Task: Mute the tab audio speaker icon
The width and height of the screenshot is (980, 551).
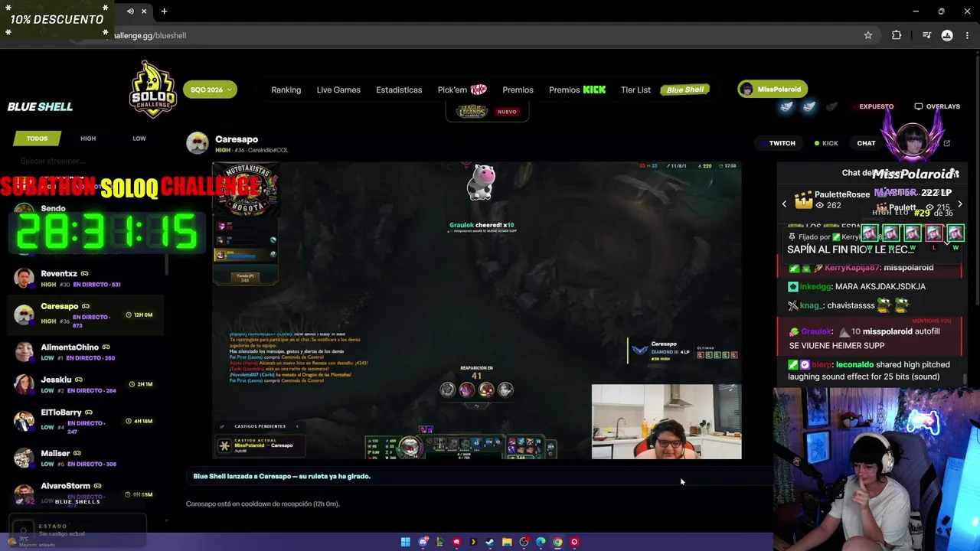Action: (130, 11)
